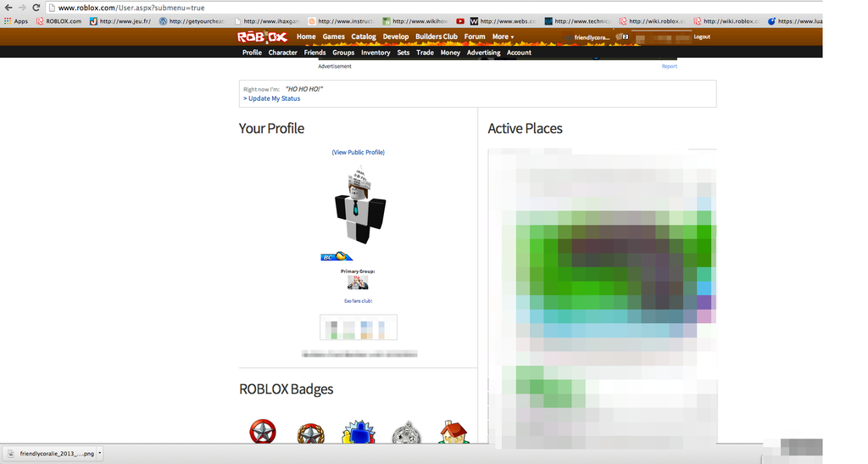Open the technic bookmark
The image size is (868, 464).
(x=577, y=21)
